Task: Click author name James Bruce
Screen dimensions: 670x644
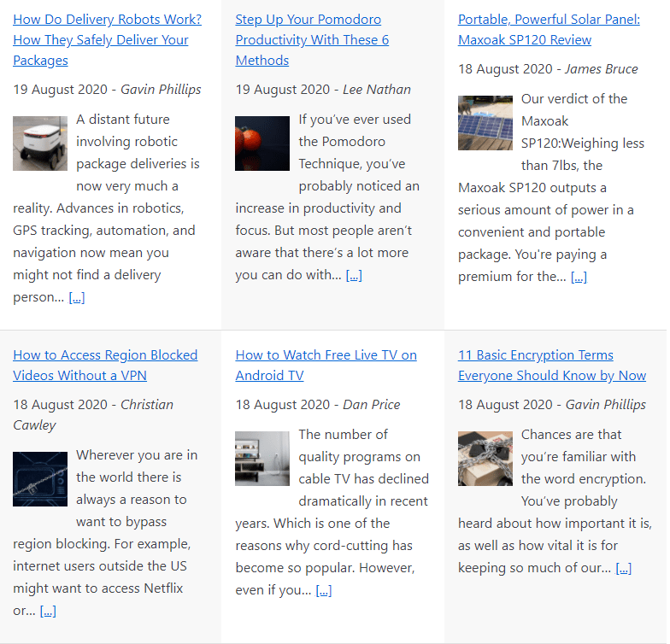Action: [x=602, y=69]
